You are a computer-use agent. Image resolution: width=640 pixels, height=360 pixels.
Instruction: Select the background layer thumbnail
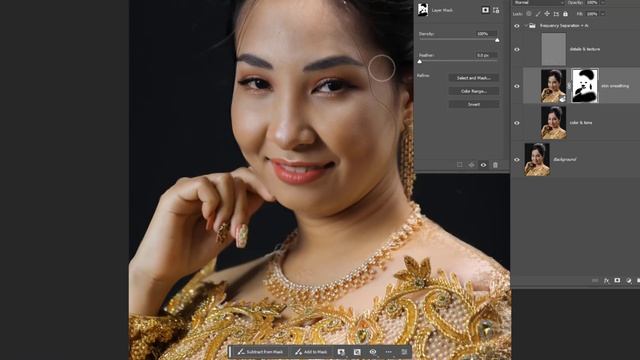[537, 159]
